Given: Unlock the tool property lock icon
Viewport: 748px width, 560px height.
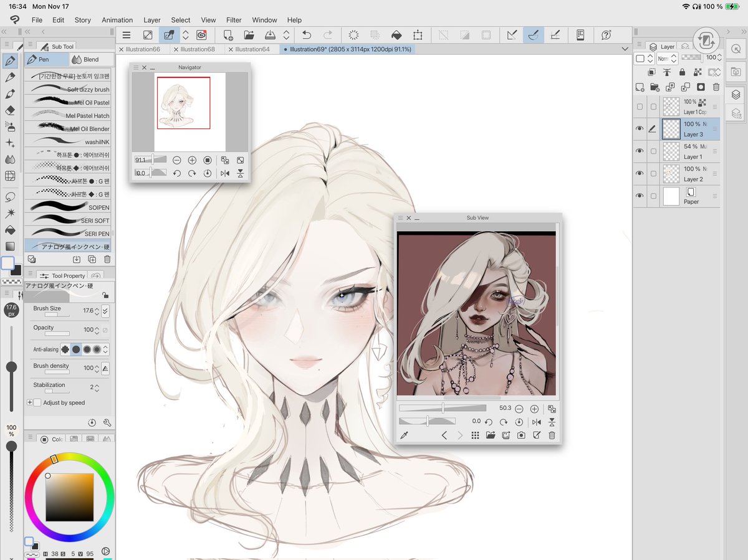Looking at the screenshot, I should point(105,295).
